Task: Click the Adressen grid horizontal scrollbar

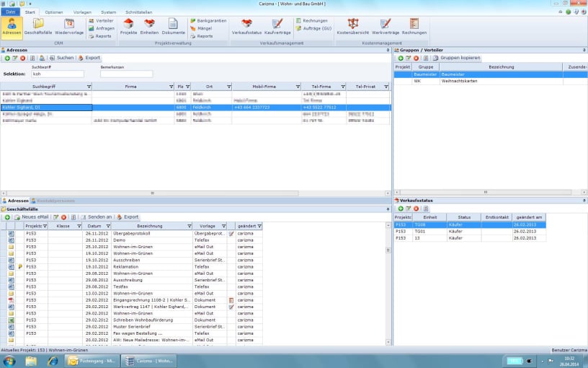Action: coord(151,193)
